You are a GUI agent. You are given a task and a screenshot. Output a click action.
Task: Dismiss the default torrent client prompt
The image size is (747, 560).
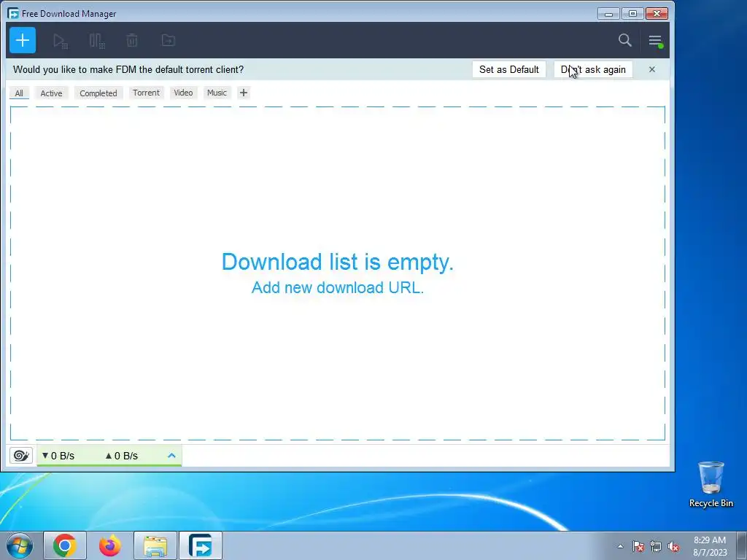click(651, 69)
